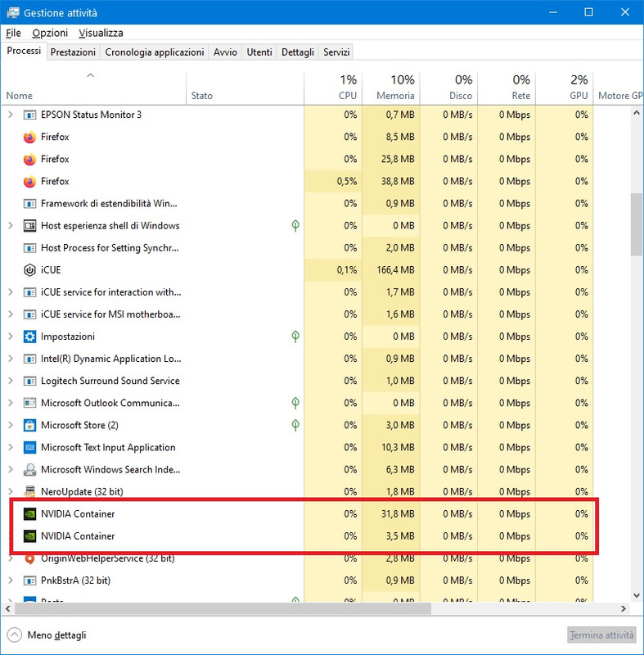
Task: Click scroll right arrow on horizontal scrollbar
Action: pyautogui.click(x=624, y=608)
